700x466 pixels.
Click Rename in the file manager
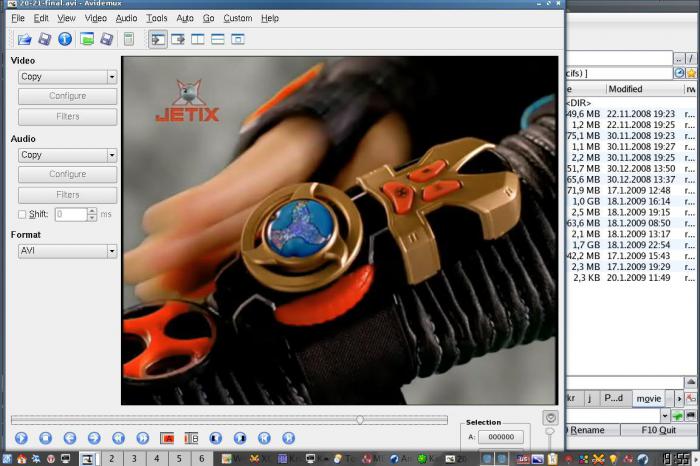click(x=593, y=430)
